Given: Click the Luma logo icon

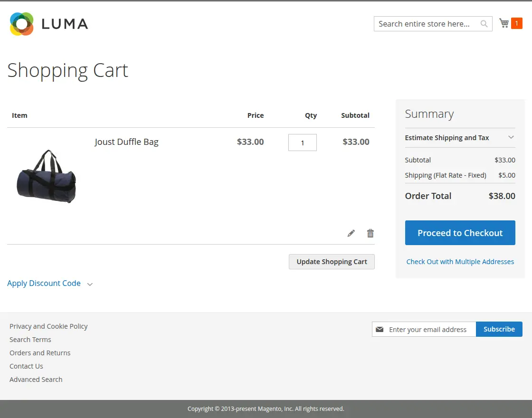Looking at the screenshot, I should tap(22, 24).
